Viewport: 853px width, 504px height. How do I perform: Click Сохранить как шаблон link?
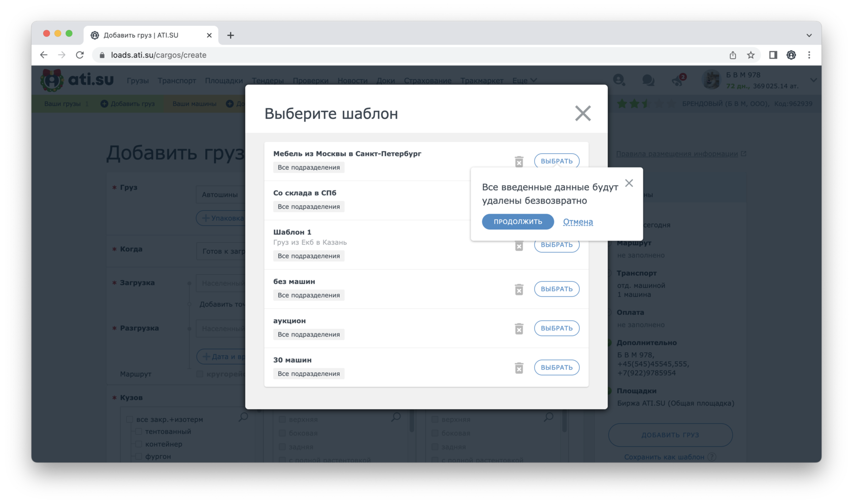coord(664,457)
